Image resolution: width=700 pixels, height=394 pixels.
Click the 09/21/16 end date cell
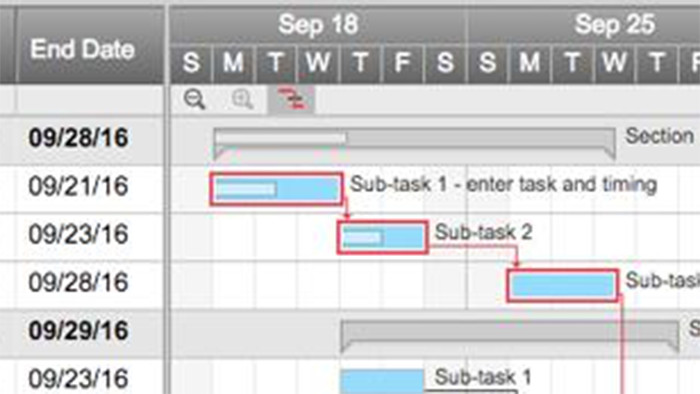(x=79, y=186)
